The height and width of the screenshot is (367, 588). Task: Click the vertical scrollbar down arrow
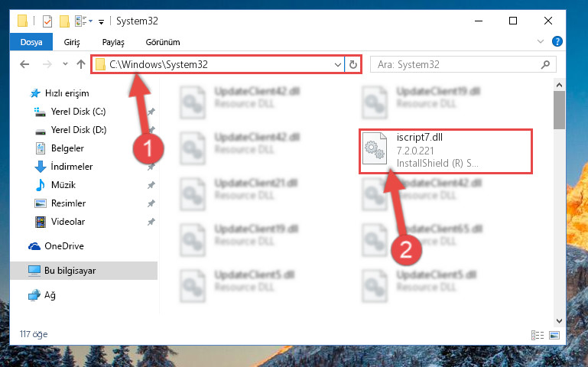coord(559,321)
